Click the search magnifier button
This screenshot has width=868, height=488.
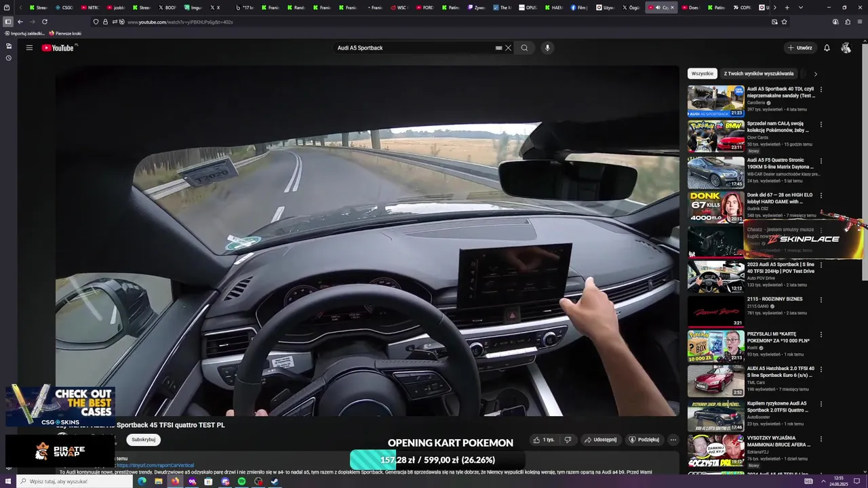click(x=524, y=48)
